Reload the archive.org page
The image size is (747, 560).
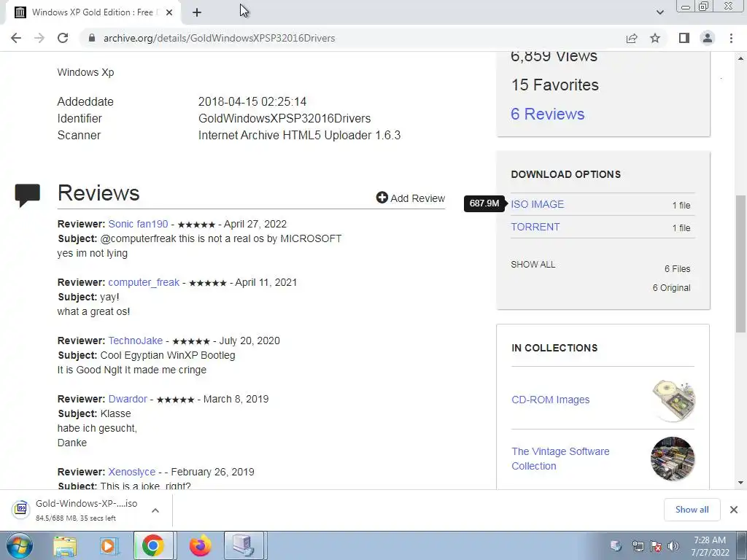click(63, 38)
